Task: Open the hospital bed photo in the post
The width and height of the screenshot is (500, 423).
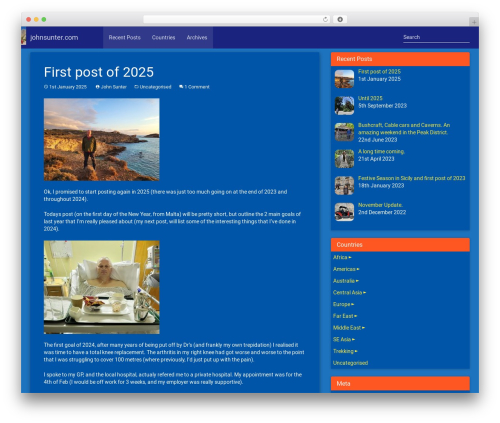Action: (x=102, y=287)
